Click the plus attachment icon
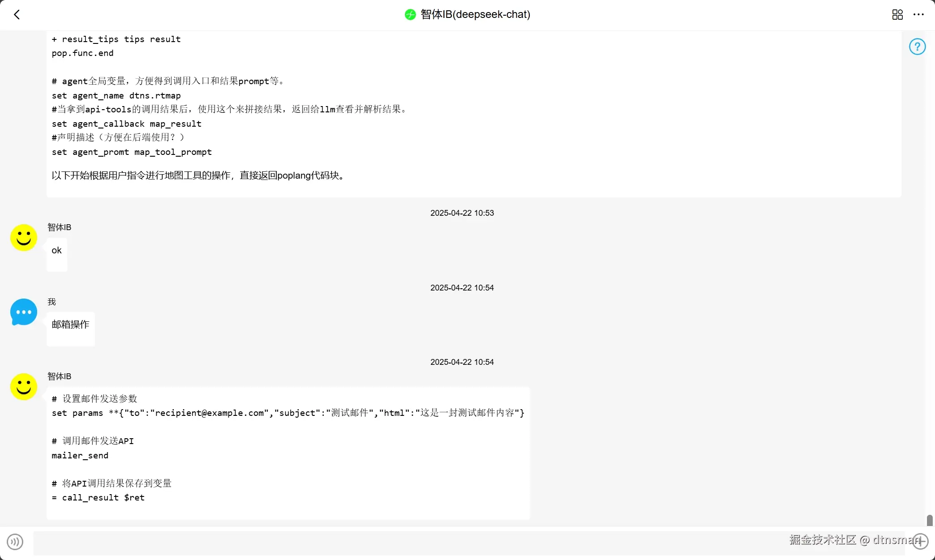The image size is (935, 560). [920, 541]
